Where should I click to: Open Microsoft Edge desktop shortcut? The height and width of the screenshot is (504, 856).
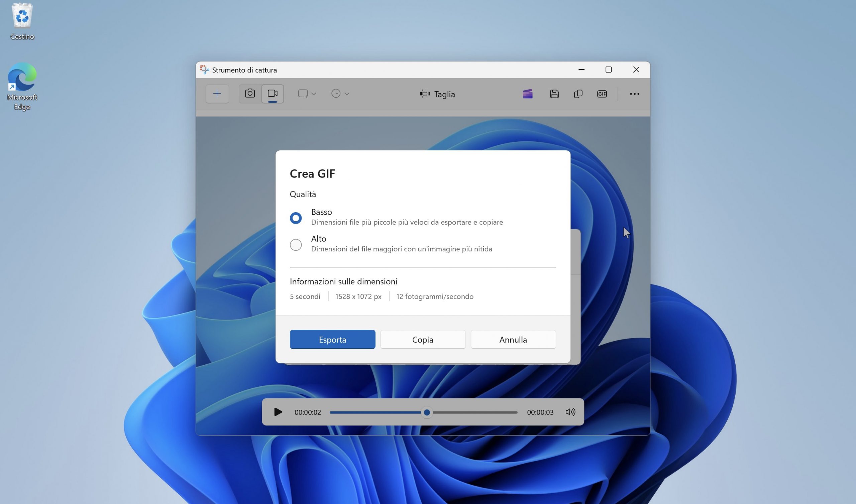pyautogui.click(x=22, y=86)
